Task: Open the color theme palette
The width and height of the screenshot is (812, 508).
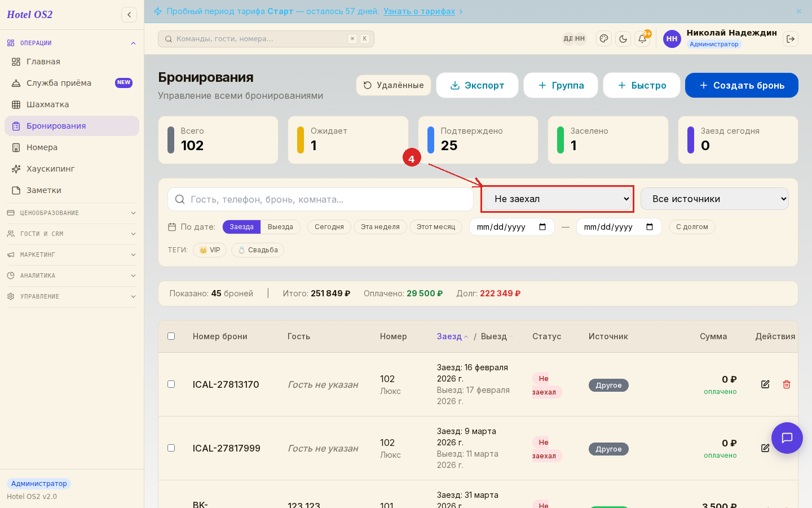Action: (604, 39)
